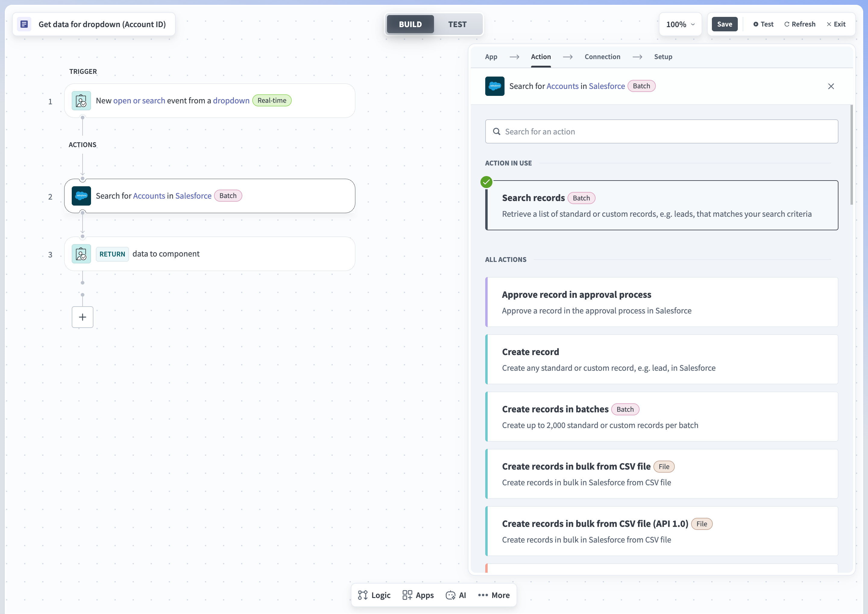The width and height of the screenshot is (868, 614).
Task: Click the 'Accounts' link in the panel header
Action: (x=562, y=86)
